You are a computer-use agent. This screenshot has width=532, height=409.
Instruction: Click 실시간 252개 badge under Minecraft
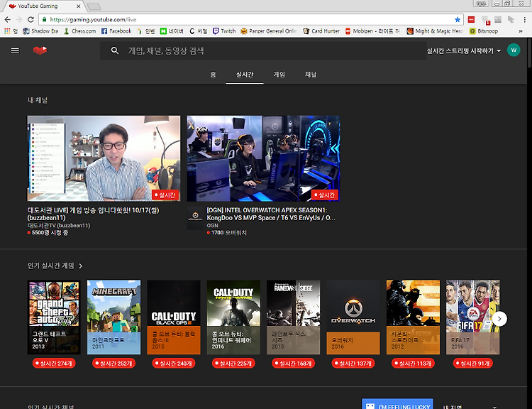pyautogui.click(x=113, y=364)
